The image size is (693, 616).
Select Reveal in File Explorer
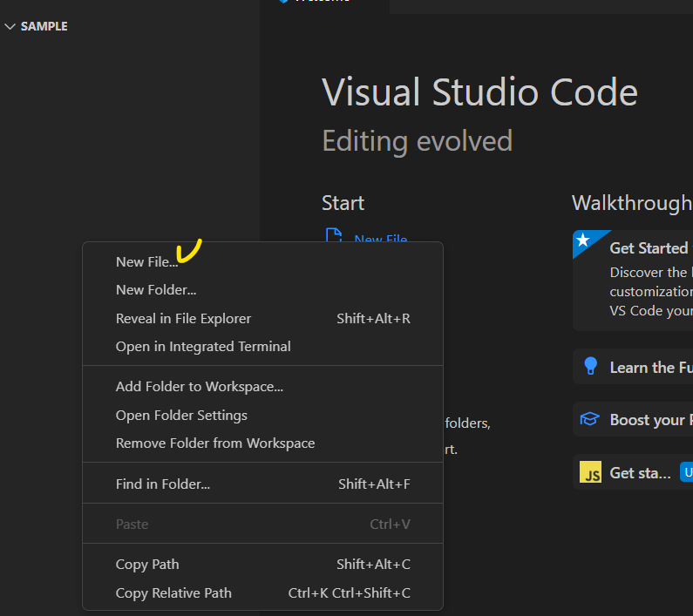tap(262, 318)
